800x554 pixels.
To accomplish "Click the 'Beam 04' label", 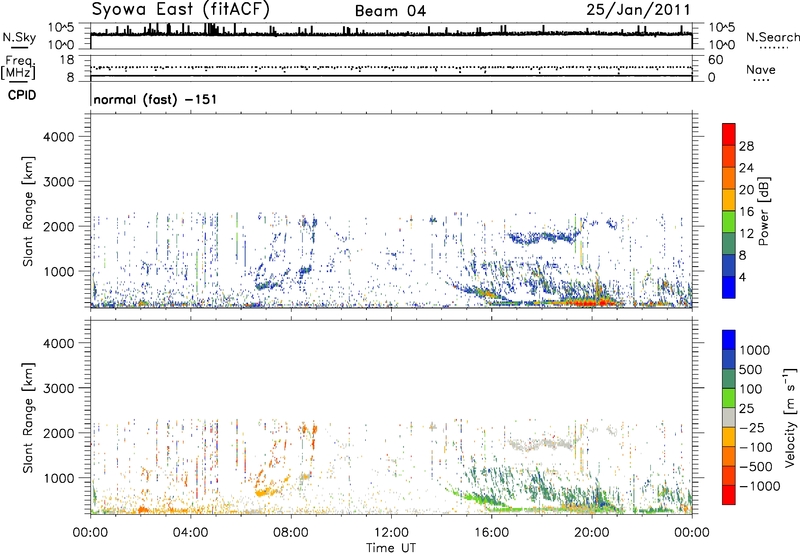I will click(390, 11).
